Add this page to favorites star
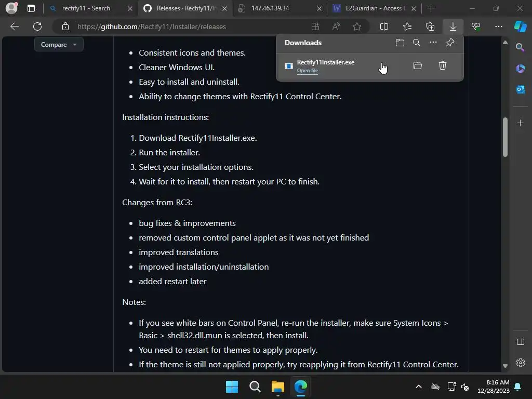Image resolution: width=532 pixels, height=399 pixels. (x=356, y=26)
